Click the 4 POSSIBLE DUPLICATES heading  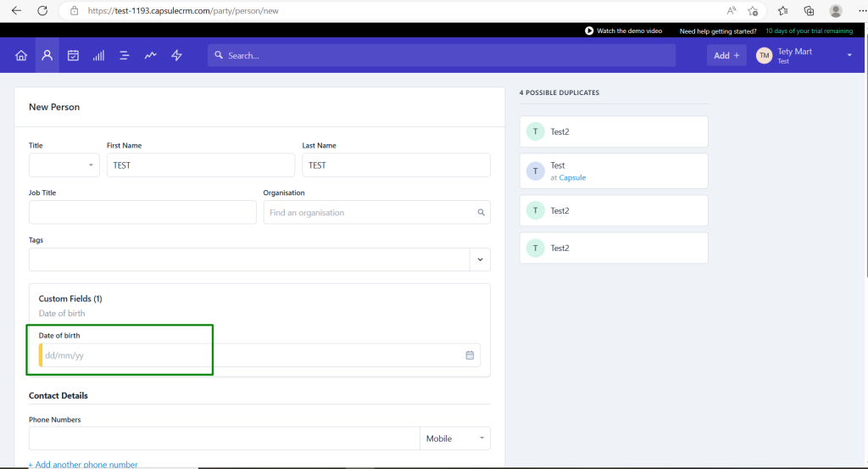pos(559,92)
